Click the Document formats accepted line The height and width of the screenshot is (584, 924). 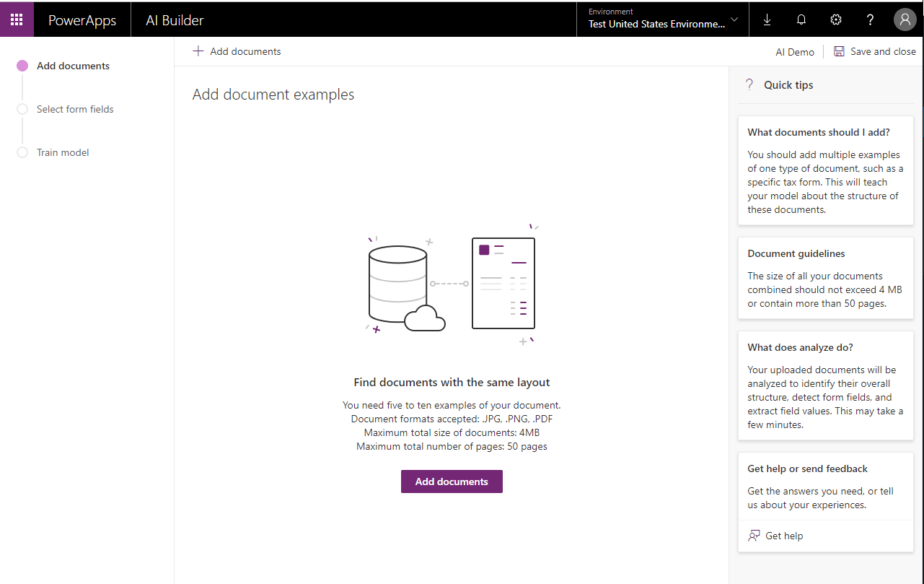[x=452, y=419]
